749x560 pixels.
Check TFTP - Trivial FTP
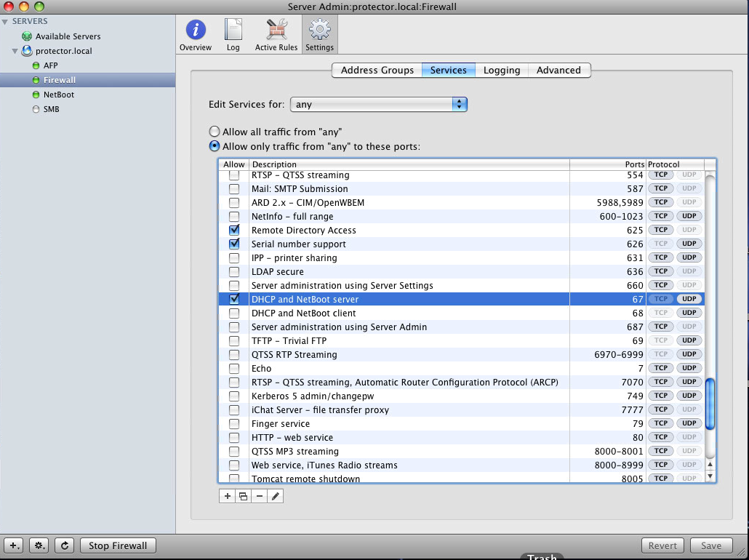click(x=234, y=340)
